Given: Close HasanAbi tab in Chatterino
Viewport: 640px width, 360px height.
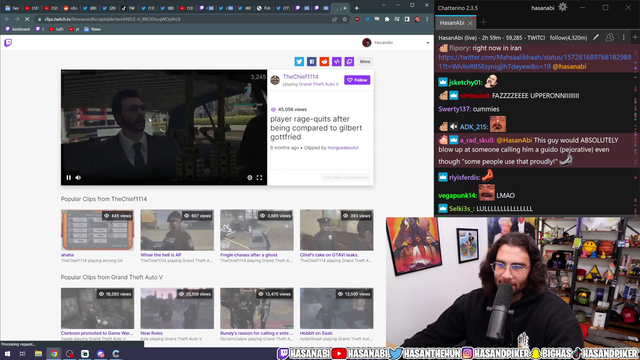Looking at the screenshot, I should click(x=470, y=23).
